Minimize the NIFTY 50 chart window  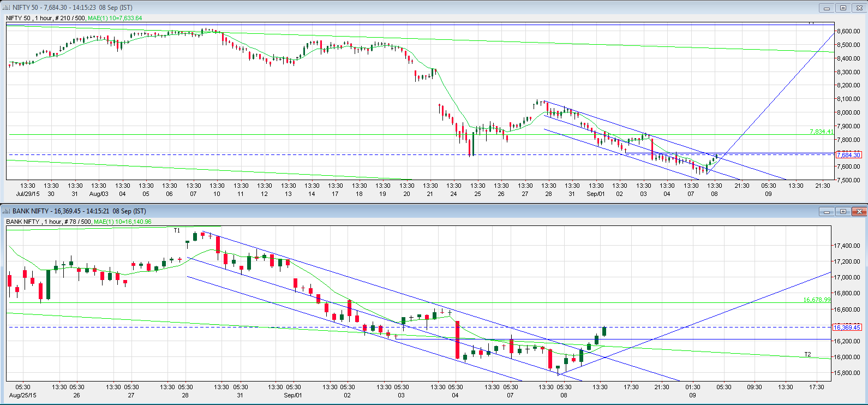click(x=827, y=8)
